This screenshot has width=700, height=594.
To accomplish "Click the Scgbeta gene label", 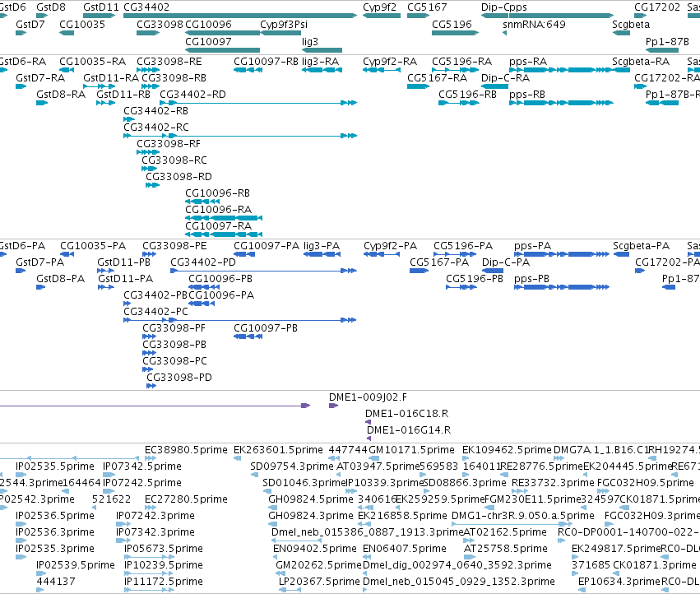I will pos(631,24).
